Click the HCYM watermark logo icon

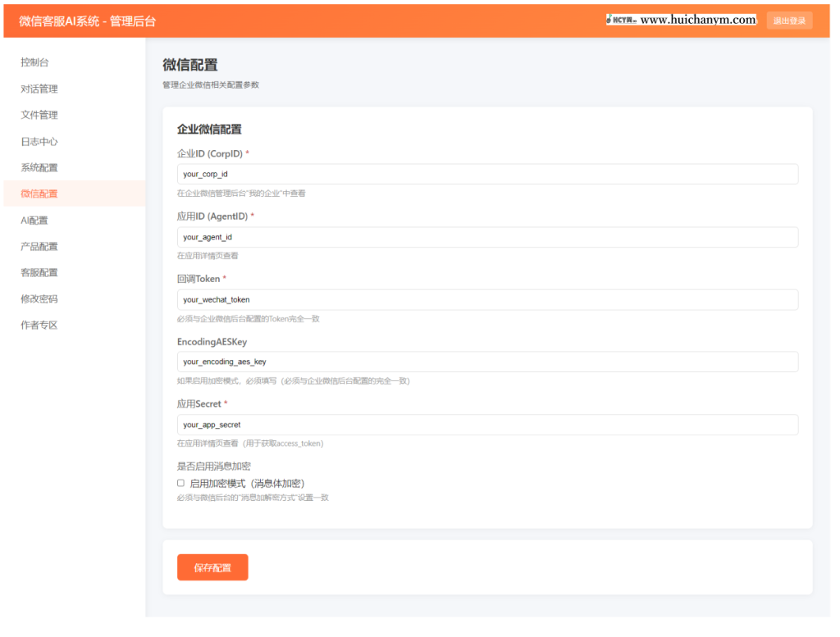[621, 20]
